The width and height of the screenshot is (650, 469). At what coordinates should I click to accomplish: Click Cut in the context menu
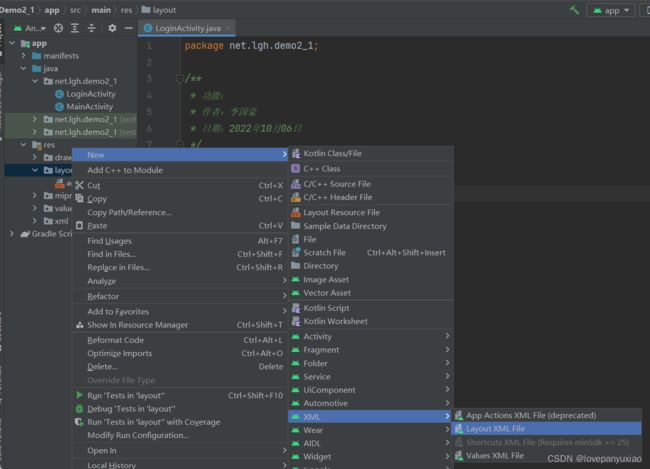tap(180, 185)
